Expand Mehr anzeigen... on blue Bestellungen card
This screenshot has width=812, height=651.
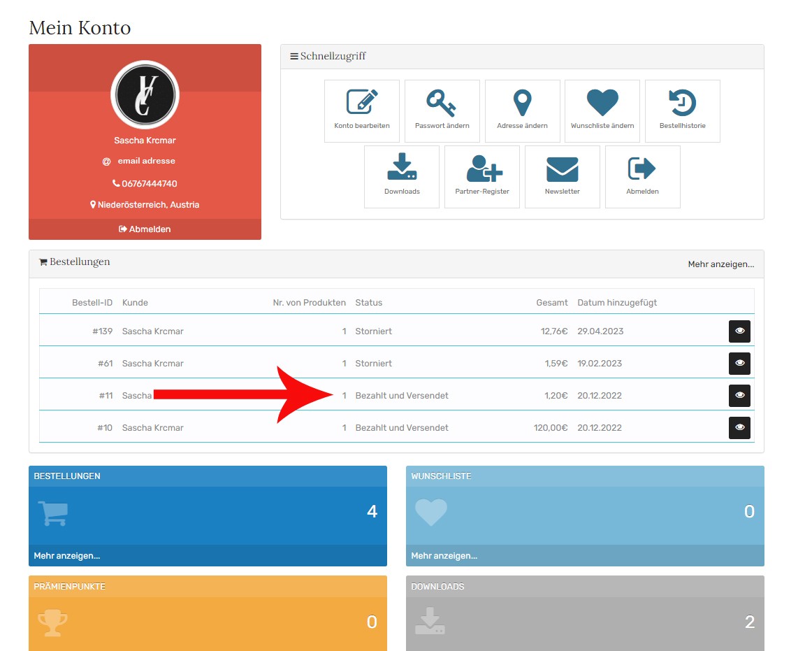pyautogui.click(x=67, y=556)
